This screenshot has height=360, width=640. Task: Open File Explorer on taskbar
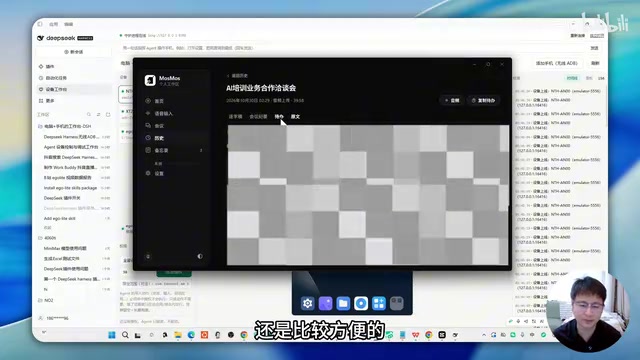tap(178, 335)
